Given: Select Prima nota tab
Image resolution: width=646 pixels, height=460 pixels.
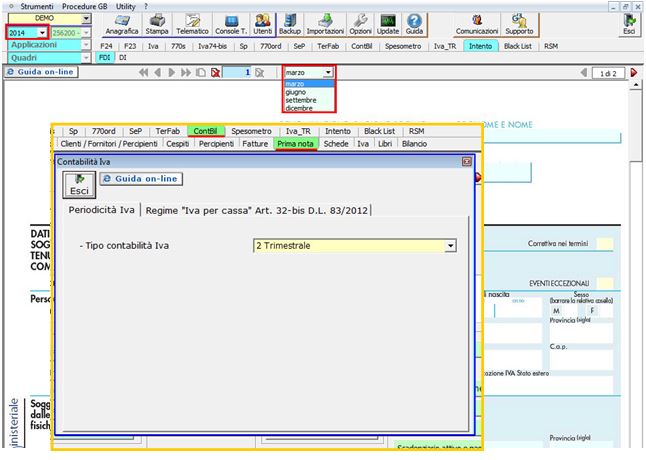Looking at the screenshot, I should click(295, 144).
